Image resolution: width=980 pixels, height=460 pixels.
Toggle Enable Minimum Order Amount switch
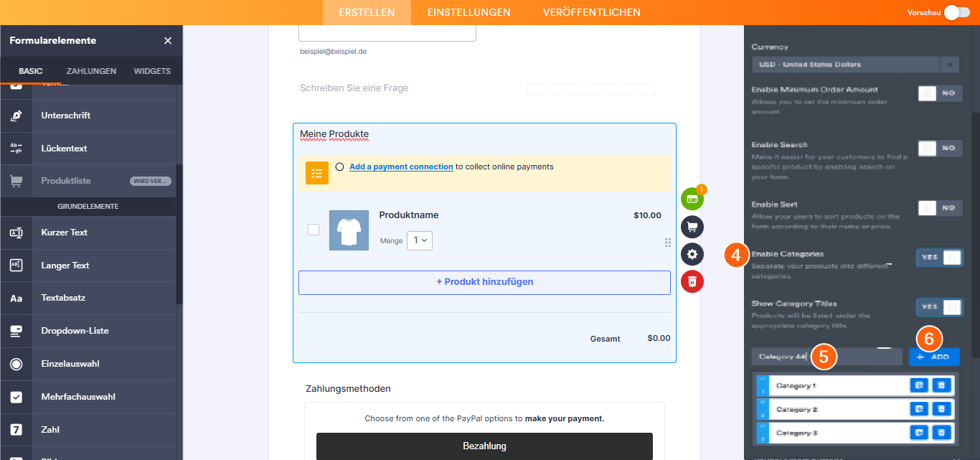[940, 93]
